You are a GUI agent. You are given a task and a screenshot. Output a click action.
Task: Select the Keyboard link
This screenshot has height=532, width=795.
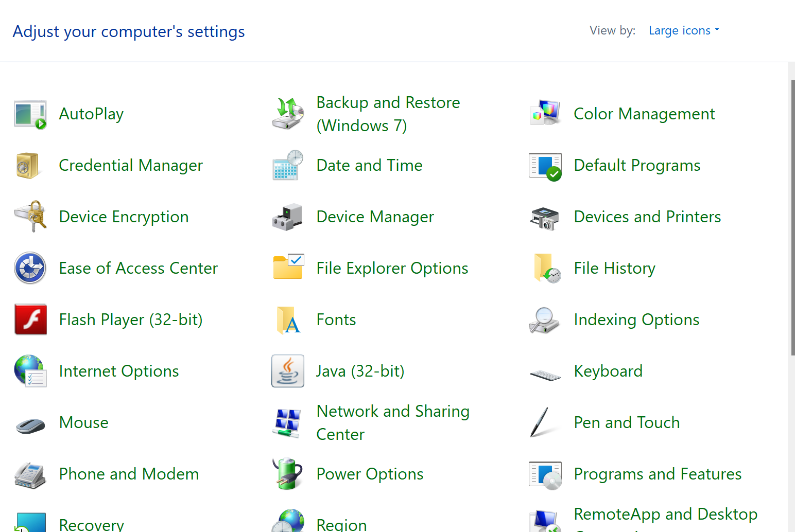click(608, 371)
